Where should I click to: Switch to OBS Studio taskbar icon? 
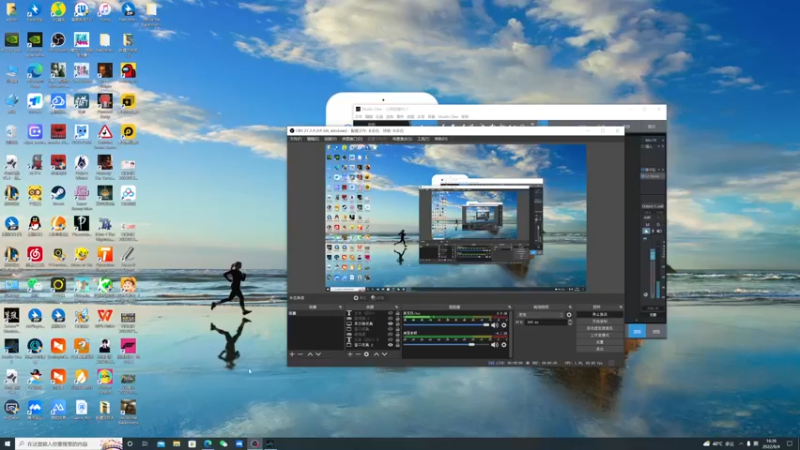255,444
